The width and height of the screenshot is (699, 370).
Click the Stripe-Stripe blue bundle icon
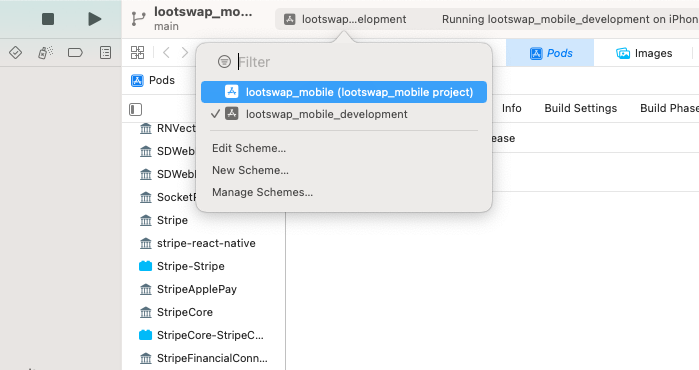[x=145, y=266]
